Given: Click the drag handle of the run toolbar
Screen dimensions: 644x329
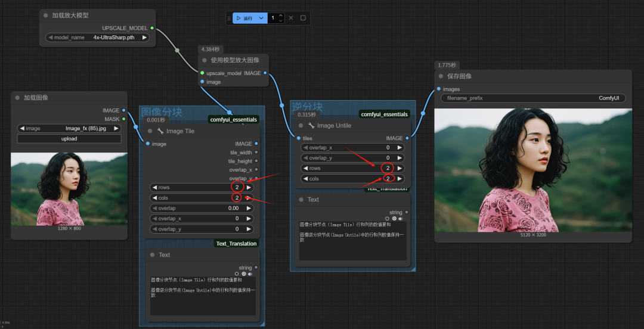Looking at the screenshot, I should (x=229, y=18).
